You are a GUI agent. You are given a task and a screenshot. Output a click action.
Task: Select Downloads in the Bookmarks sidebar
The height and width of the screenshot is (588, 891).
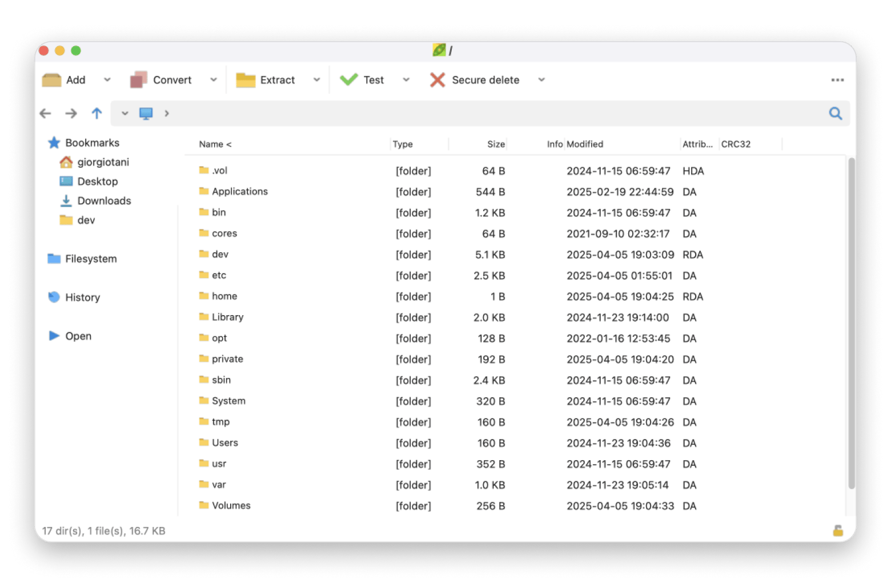[104, 201]
